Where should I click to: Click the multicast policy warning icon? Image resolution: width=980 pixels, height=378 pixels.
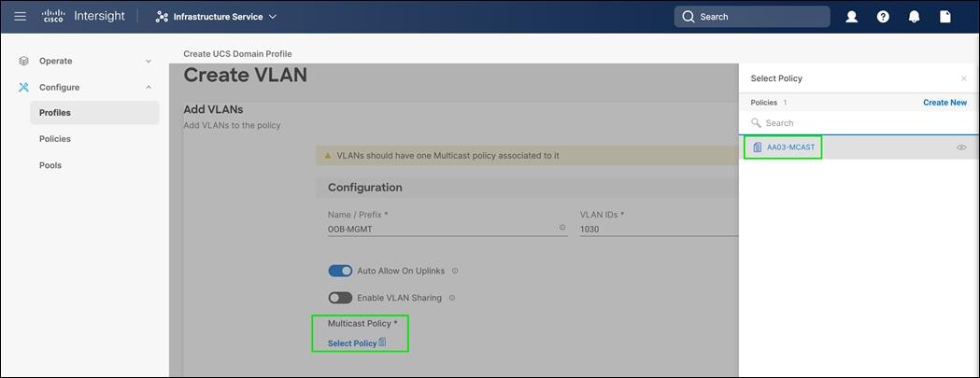[x=328, y=155]
